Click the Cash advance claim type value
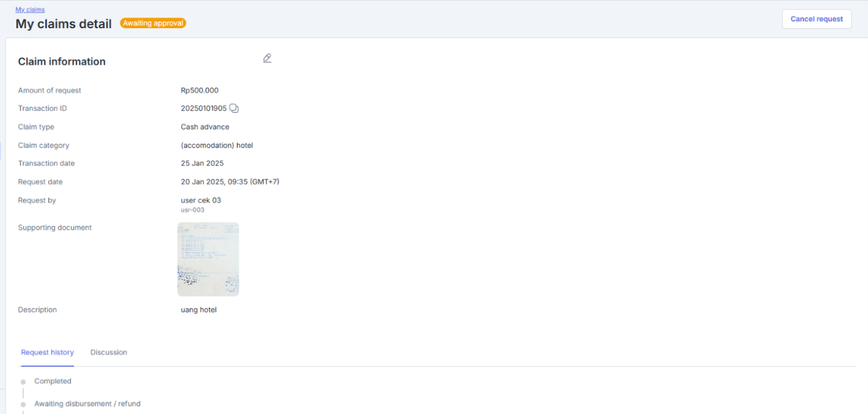This screenshot has width=868, height=414. pyautogui.click(x=205, y=127)
